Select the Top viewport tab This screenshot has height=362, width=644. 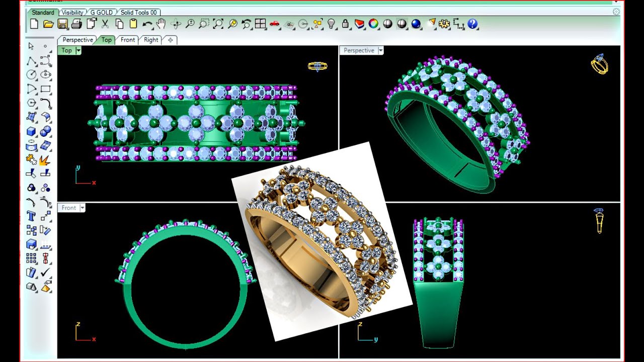[x=107, y=40]
